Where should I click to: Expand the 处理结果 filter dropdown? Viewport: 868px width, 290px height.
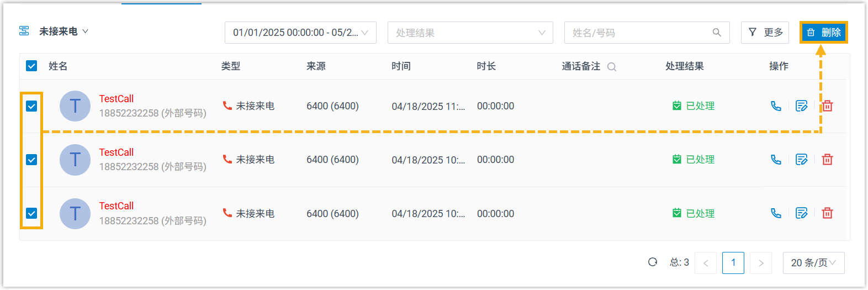[470, 33]
